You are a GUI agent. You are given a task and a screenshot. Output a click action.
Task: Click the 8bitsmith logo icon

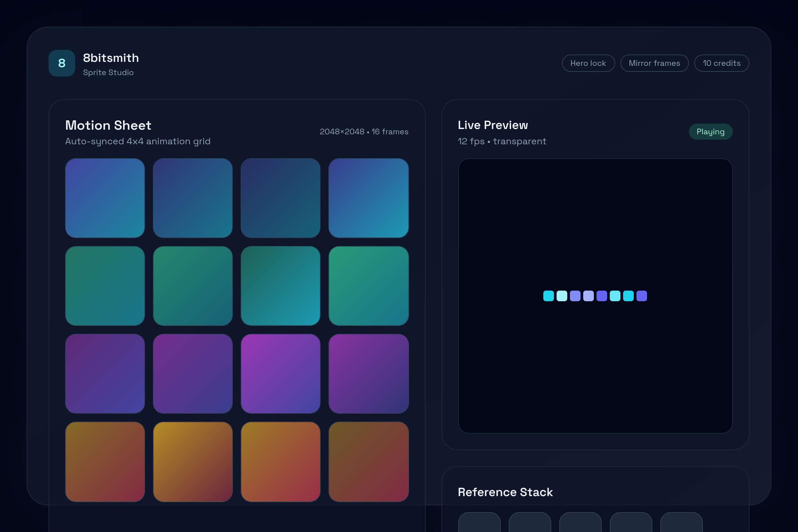(x=62, y=63)
